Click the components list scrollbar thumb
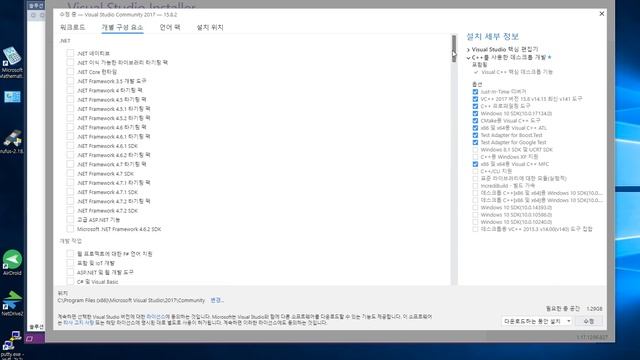The image size is (640, 360). click(453, 48)
